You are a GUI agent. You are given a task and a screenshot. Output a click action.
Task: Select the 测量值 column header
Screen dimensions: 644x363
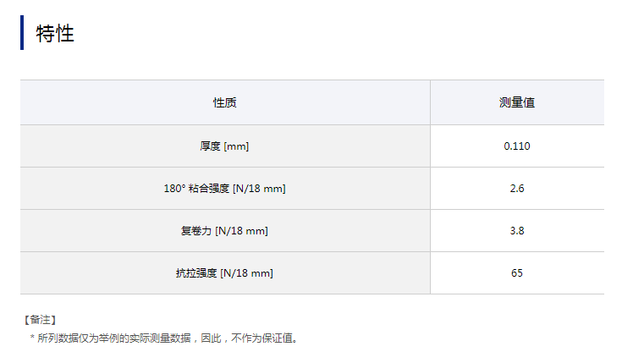pyautogui.click(x=516, y=102)
